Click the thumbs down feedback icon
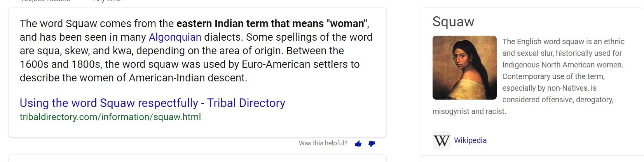This screenshot has height=162, width=644. [372, 144]
